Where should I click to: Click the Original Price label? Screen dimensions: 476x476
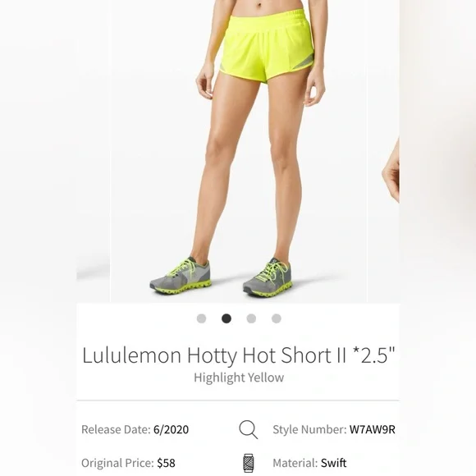click(x=118, y=463)
